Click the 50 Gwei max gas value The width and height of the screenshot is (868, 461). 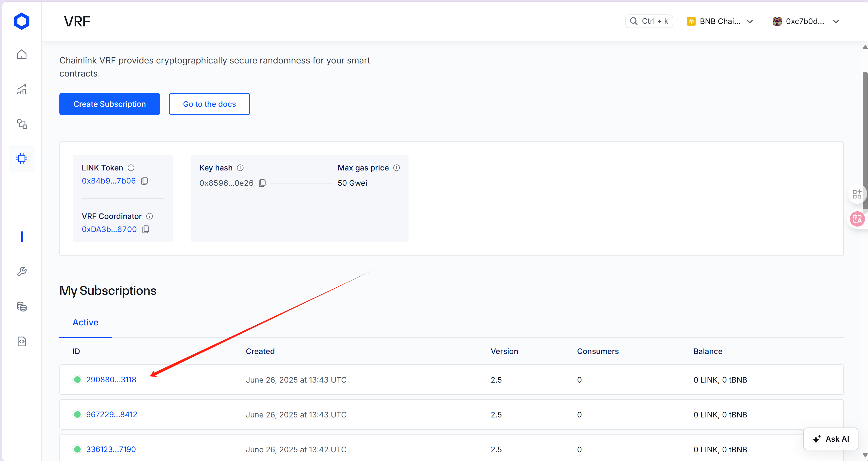[x=352, y=183]
